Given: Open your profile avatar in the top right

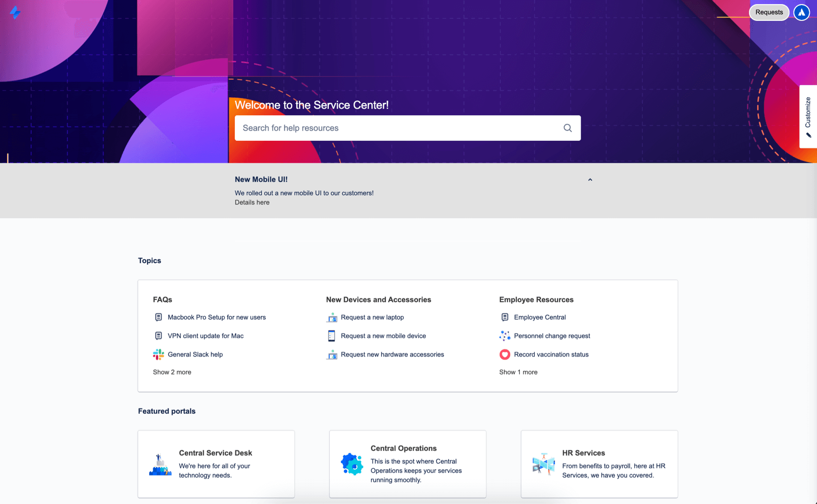Looking at the screenshot, I should [x=801, y=12].
